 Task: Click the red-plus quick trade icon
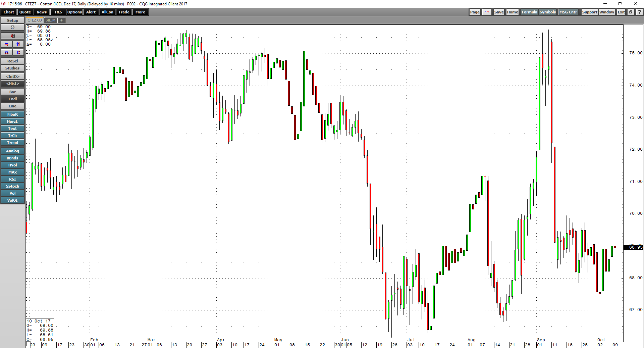point(486,12)
